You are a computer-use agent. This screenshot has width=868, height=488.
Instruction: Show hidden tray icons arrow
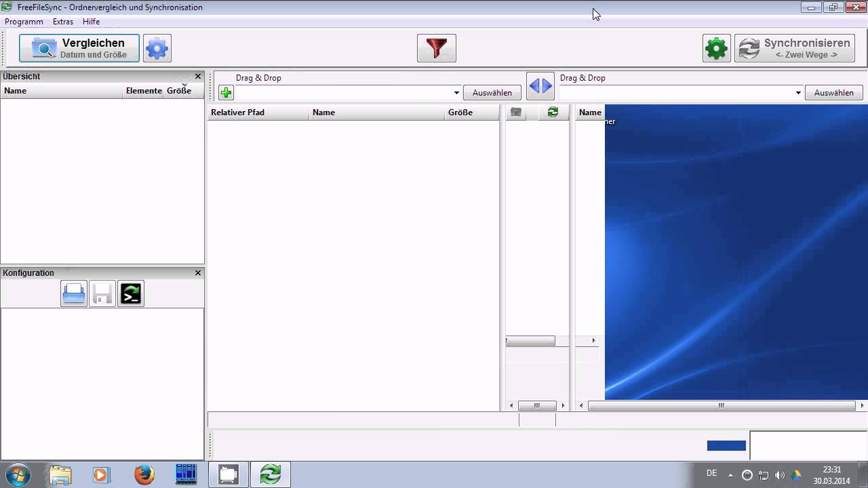[x=730, y=475]
